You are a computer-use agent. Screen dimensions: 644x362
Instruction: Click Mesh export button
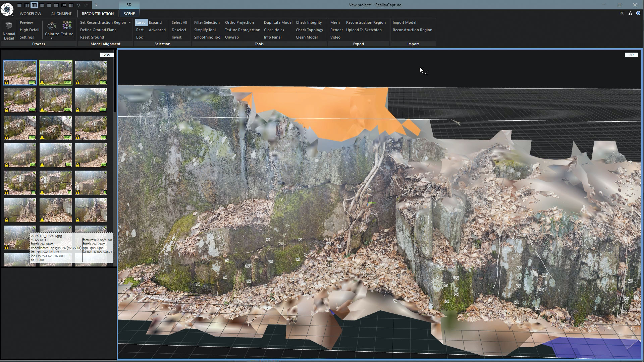(x=335, y=22)
